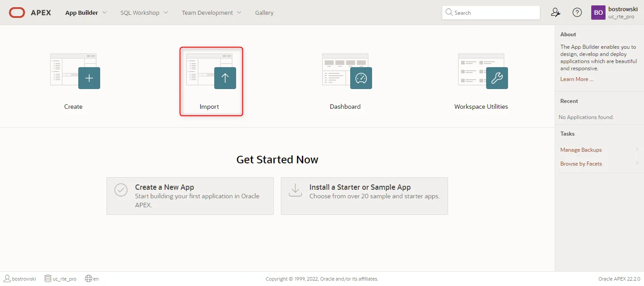Image resolution: width=644 pixels, height=286 pixels.
Task: Click the download icon beside Install a Starter or Sample App
Action: coord(295,190)
